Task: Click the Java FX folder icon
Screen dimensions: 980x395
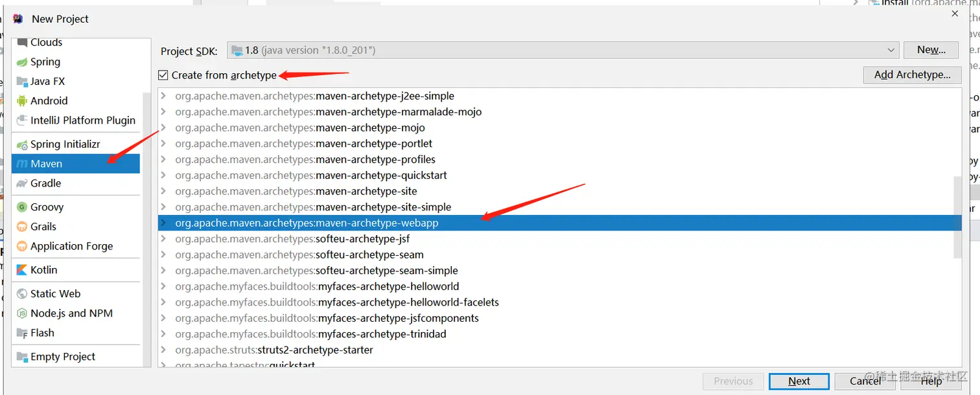Action: click(x=22, y=82)
